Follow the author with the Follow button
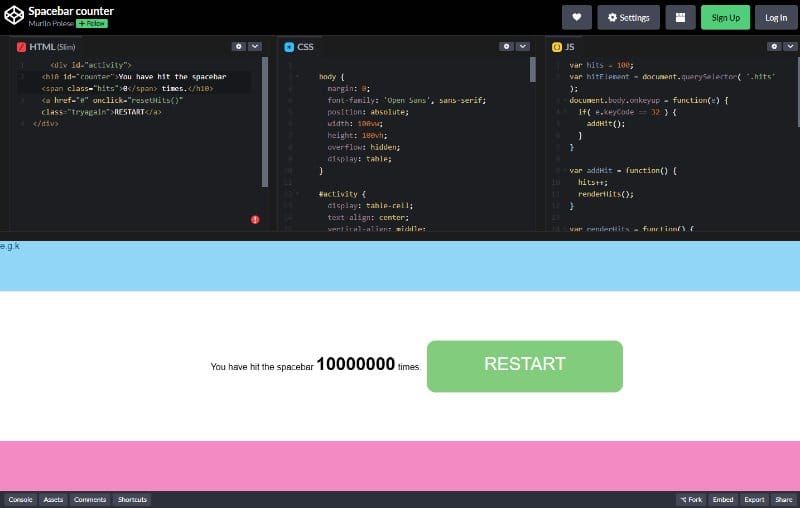The width and height of the screenshot is (800, 508). coord(92,23)
